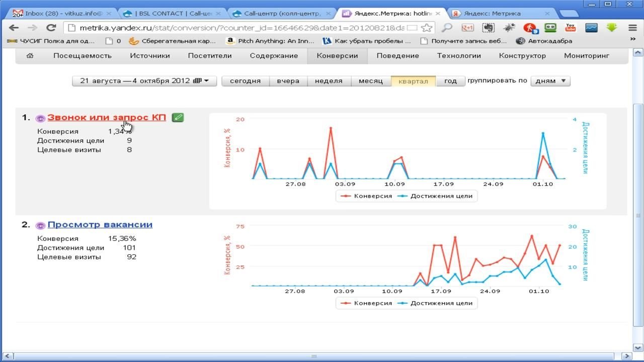Screen dimensions: 644x362
Task: Show hidden bookmarks overflow chevron
Action: (x=632, y=41)
